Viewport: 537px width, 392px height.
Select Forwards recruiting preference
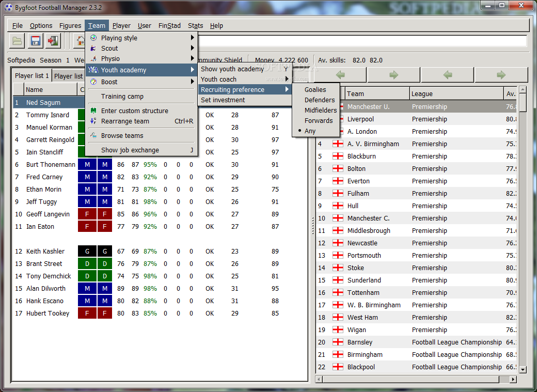315,120
